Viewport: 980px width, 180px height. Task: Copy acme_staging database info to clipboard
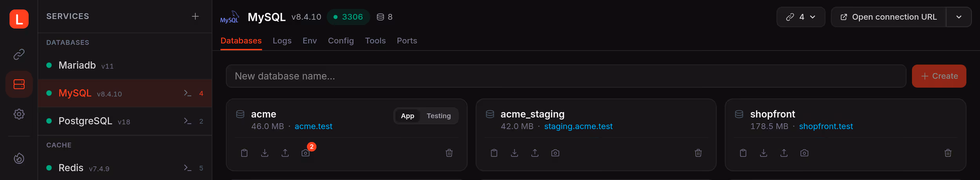click(494, 153)
